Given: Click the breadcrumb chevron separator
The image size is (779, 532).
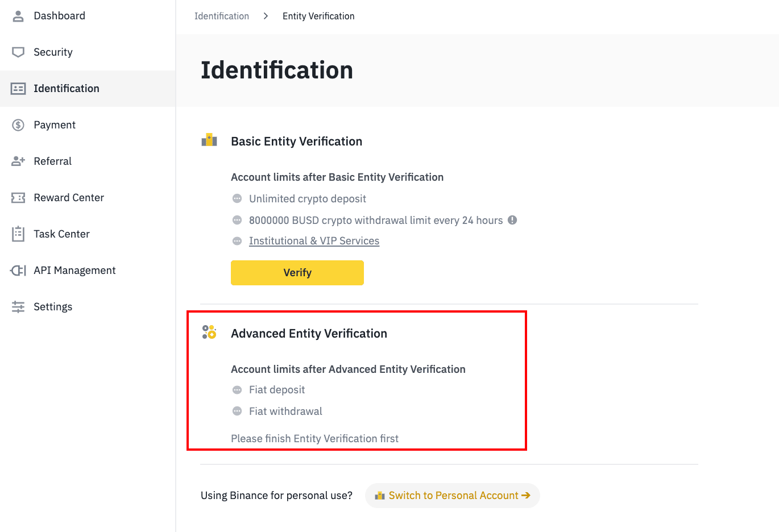Looking at the screenshot, I should (266, 16).
